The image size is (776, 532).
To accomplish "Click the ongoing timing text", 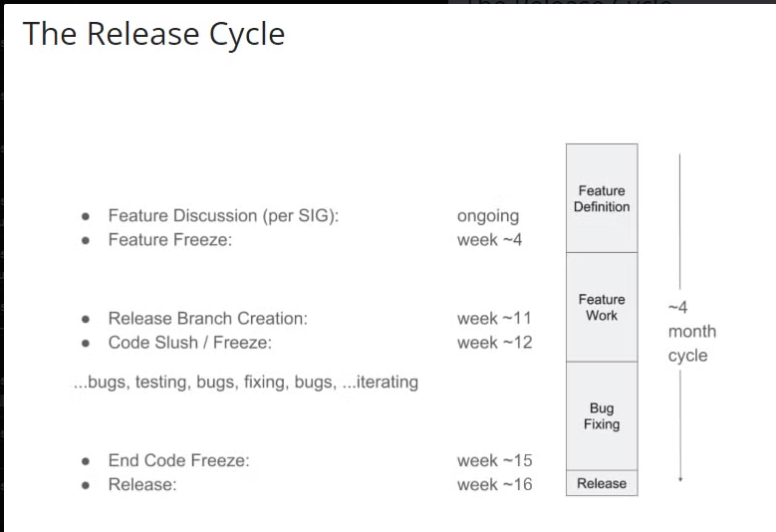I will [x=488, y=216].
